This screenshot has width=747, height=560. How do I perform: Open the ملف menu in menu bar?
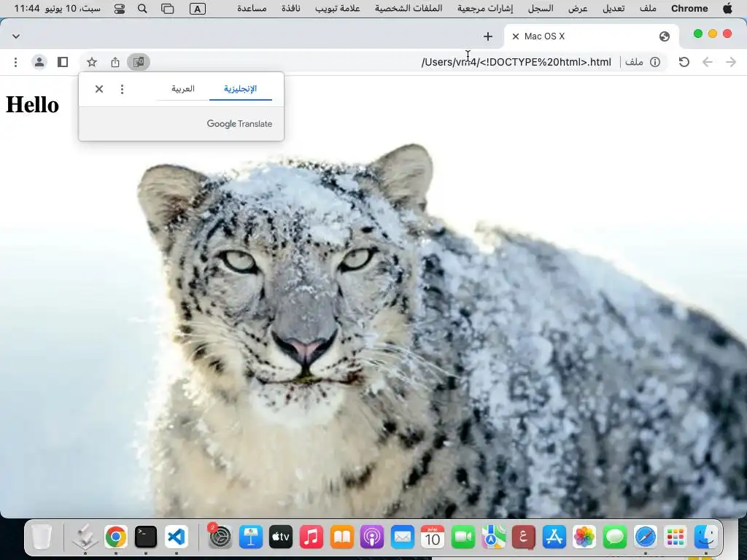point(648,8)
